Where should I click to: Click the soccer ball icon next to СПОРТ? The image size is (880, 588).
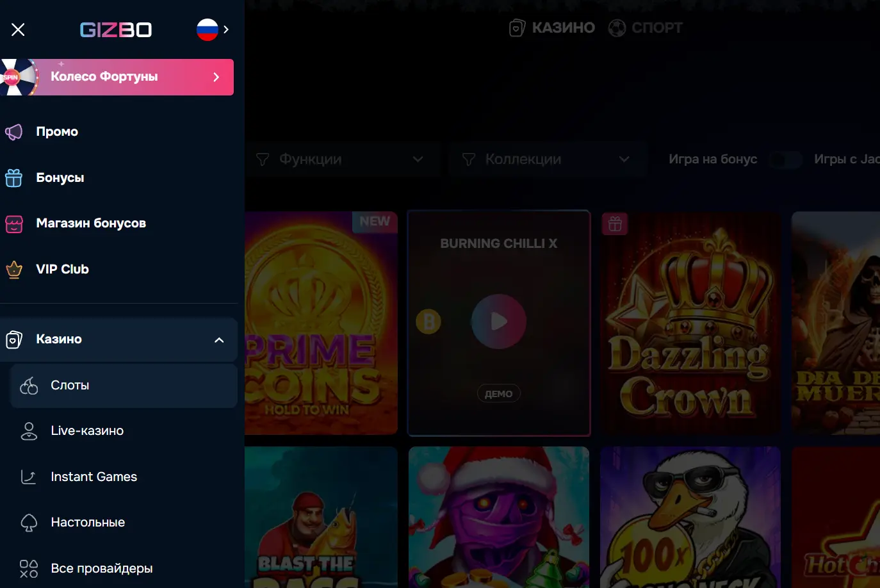click(x=617, y=28)
